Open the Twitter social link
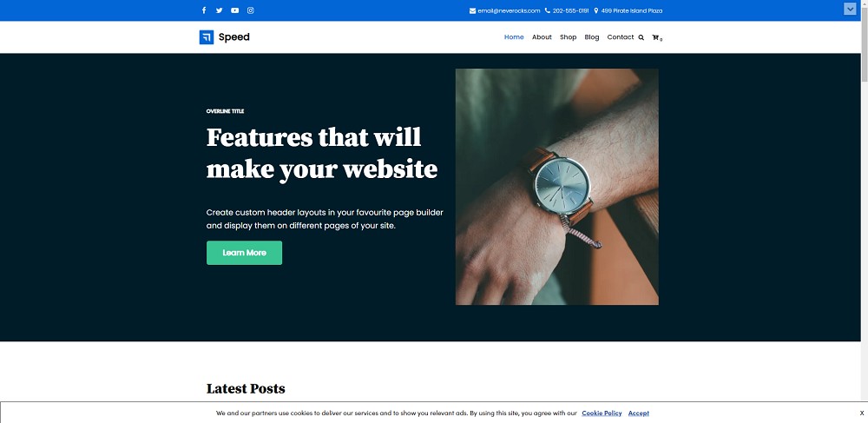 (220, 10)
